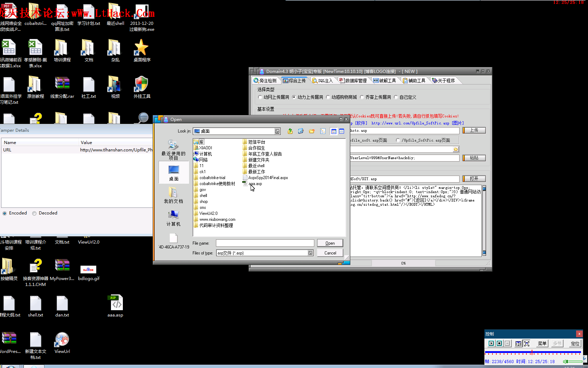
Task: Click the browse folder icon in Domain file path field
Action: (x=456, y=149)
